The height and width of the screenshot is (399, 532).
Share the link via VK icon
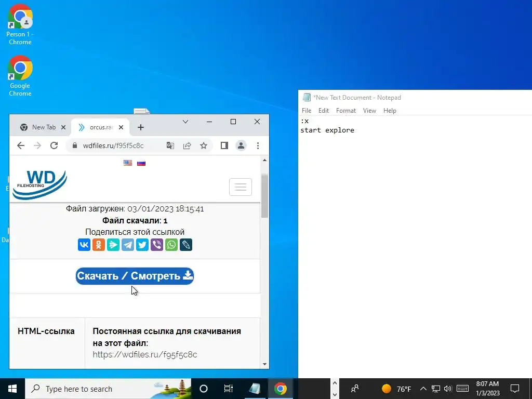(84, 245)
